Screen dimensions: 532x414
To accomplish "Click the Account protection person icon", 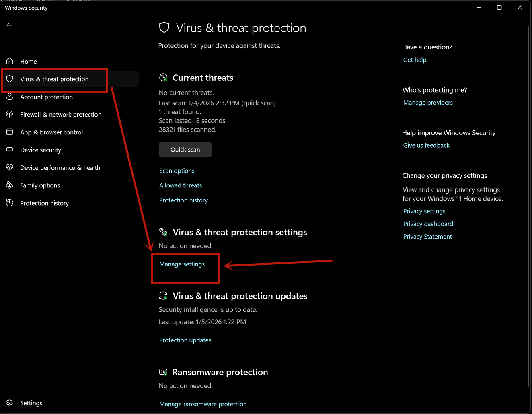I will pos(10,97).
